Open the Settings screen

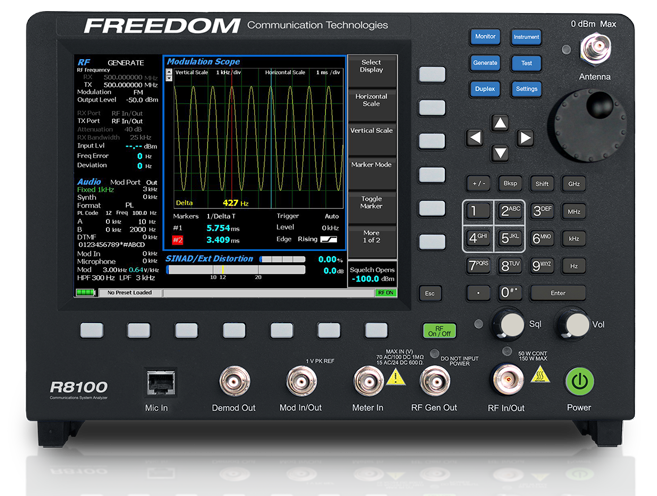point(526,89)
